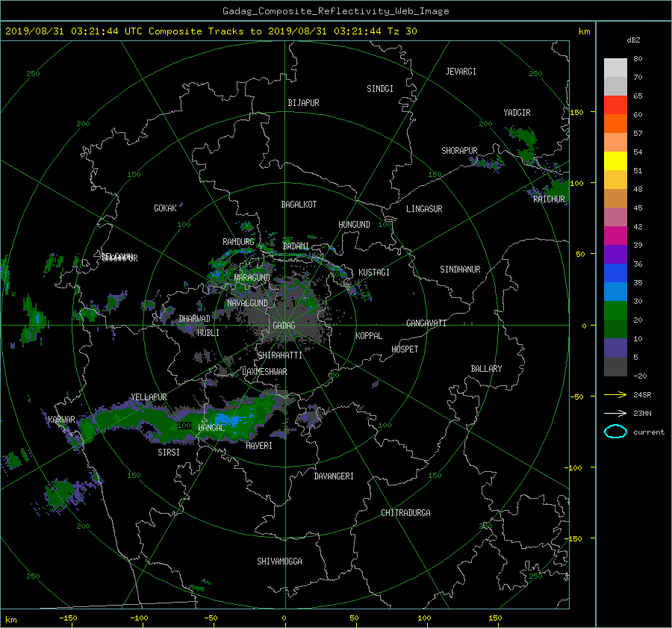Click the GADAG radar center label
Viewport: 672px width, 628px height.
(284, 326)
